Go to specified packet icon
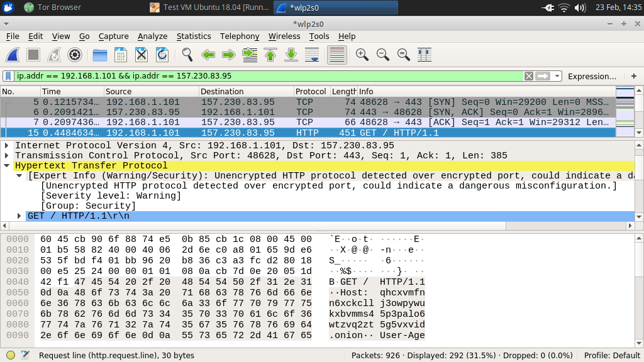The image size is (644, 362). tap(250, 55)
